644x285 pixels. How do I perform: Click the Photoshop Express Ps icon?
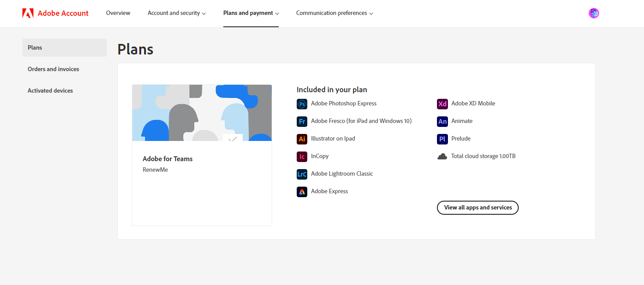pos(302,104)
